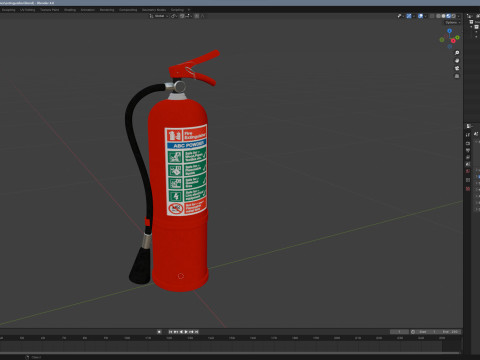This screenshot has width=480, height=360.
Task: Open the Global transform orientation dropdown
Action: [x=160, y=16]
